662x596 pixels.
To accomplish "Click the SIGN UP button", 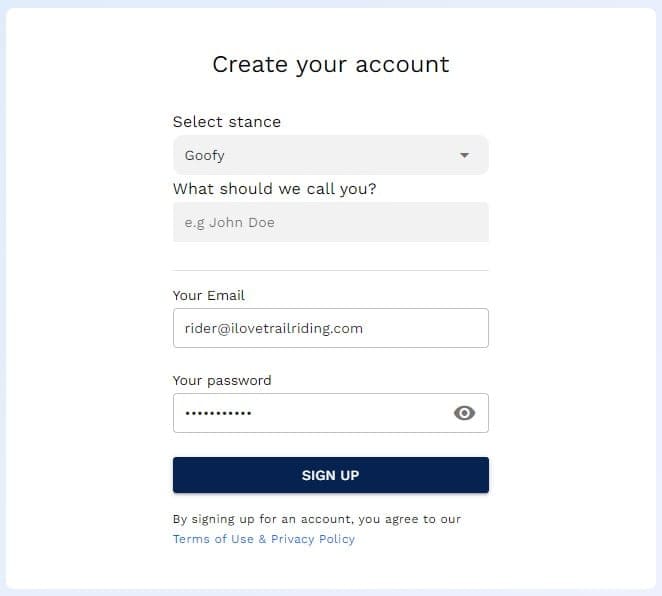I will coord(331,475).
